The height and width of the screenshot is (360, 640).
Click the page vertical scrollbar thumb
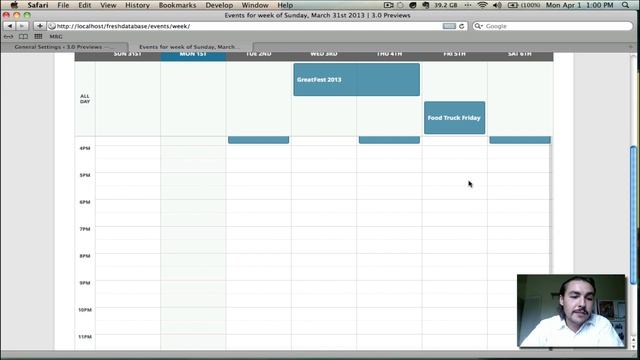click(633, 215)
